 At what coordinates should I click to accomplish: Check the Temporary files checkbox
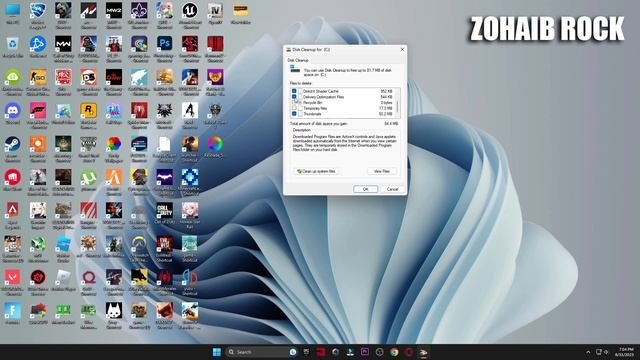pos(294,108)
